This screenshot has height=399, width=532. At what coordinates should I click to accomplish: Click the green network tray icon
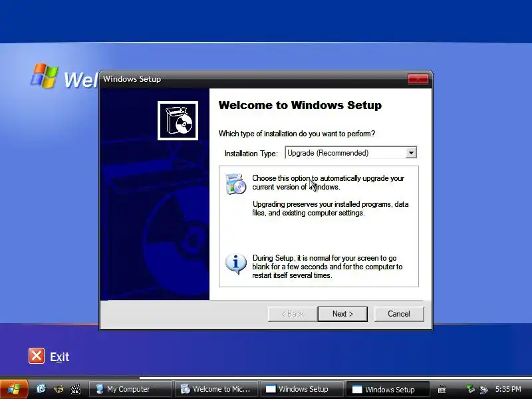click(x=470, y=388)
